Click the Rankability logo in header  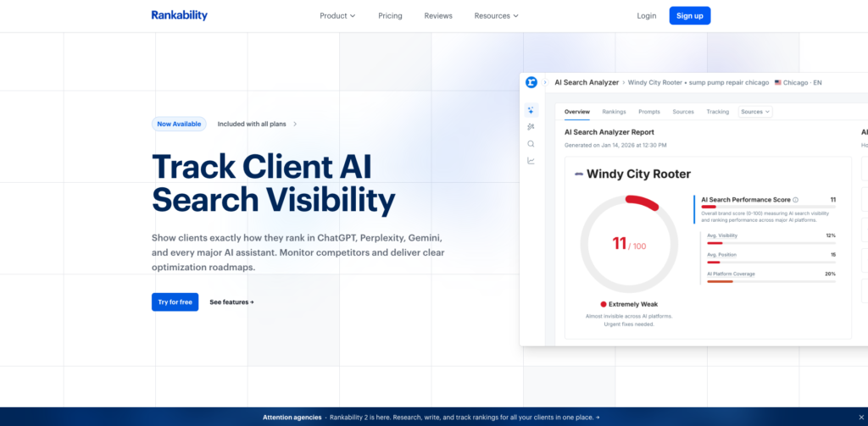179,15
